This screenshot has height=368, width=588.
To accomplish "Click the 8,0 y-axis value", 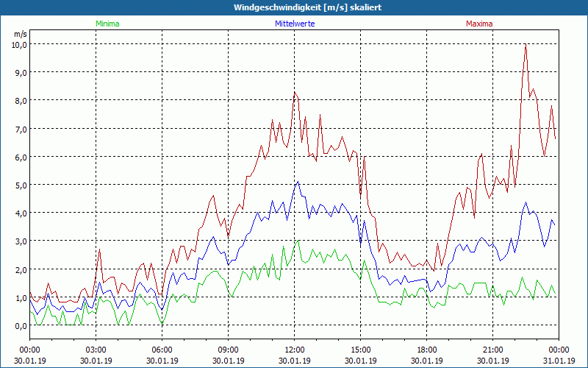I will tap(21, 101).
